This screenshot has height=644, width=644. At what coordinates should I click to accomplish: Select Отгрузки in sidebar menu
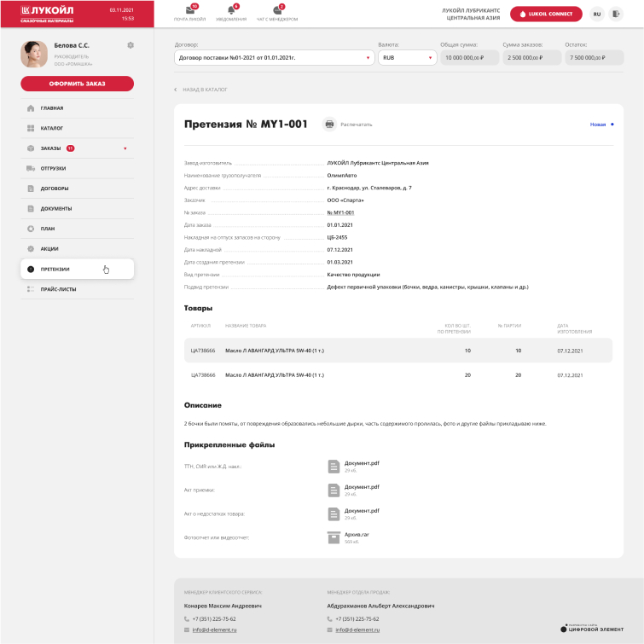53,169
